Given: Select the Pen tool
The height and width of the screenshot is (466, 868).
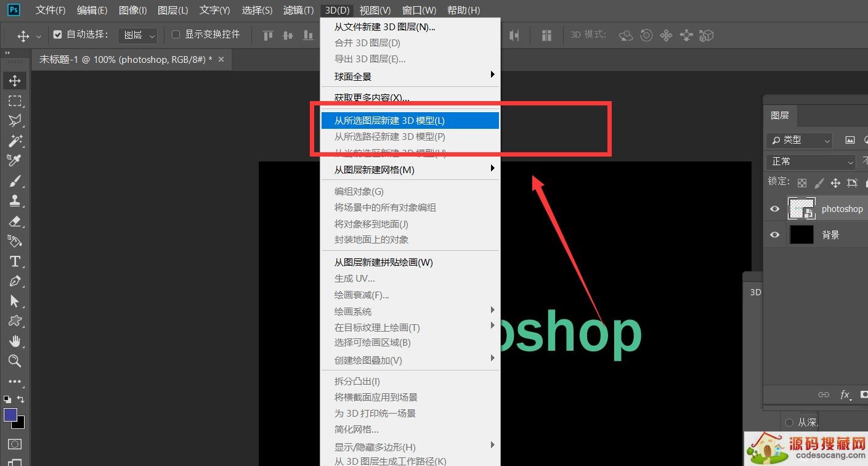Looking at the screenshot, I should pyautogui.click(x=15, y=281).
